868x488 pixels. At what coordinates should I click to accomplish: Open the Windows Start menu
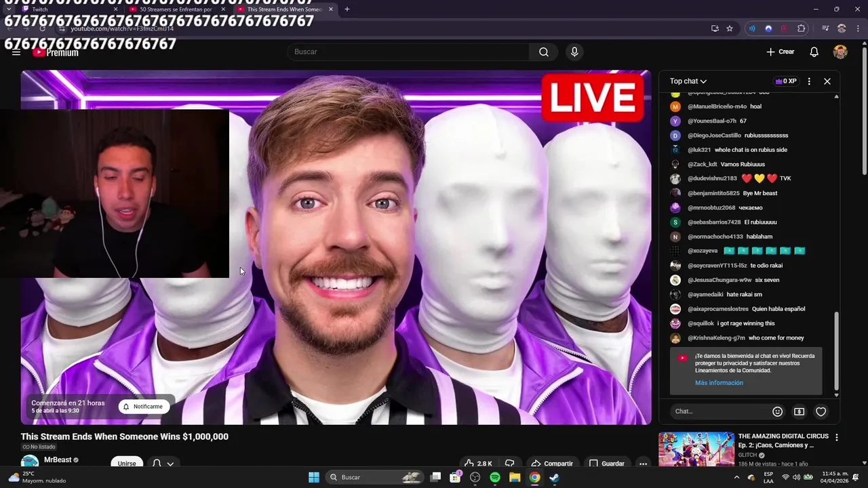tap(314, 477)
